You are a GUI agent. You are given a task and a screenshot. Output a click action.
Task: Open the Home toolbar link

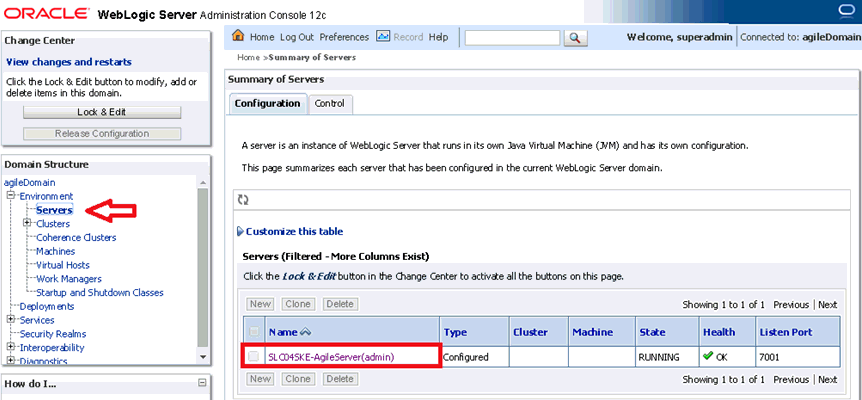[x=262, y=37]
